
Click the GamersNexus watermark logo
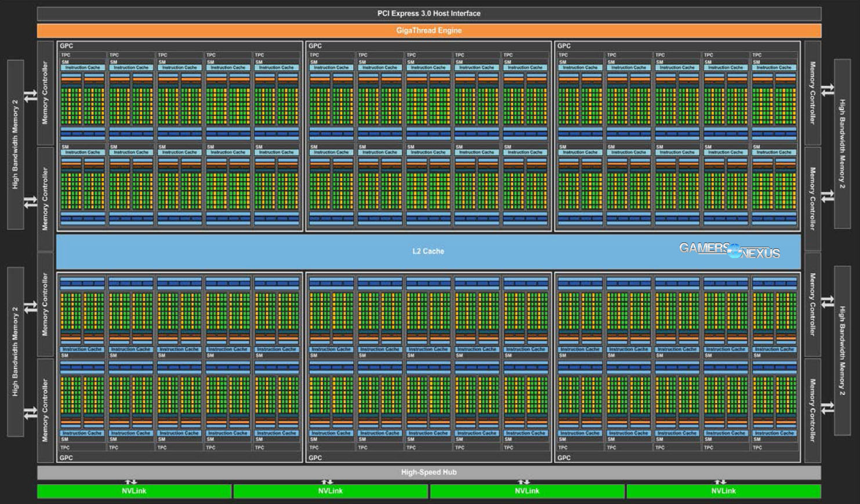[730, 249]
